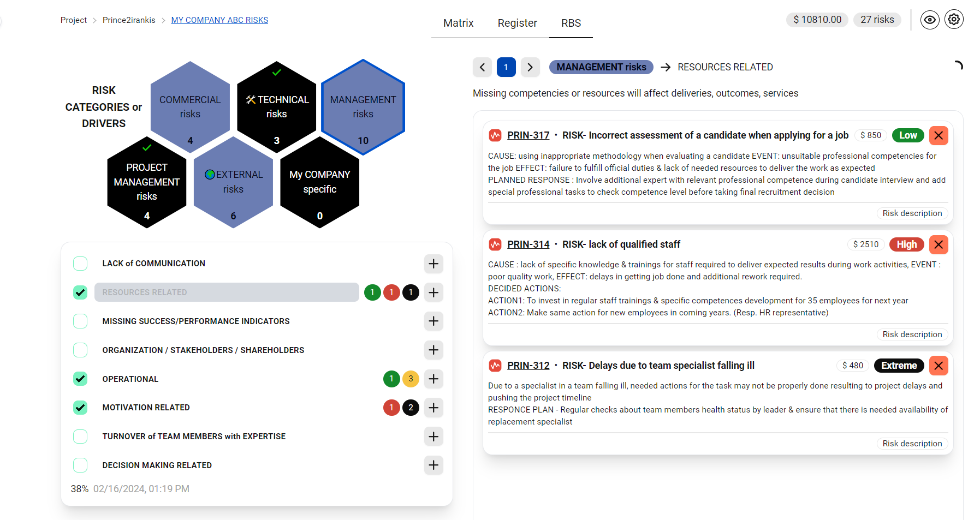
Task: Click green count badge in RESOURCES RELATED
Action: pos(372,292)
